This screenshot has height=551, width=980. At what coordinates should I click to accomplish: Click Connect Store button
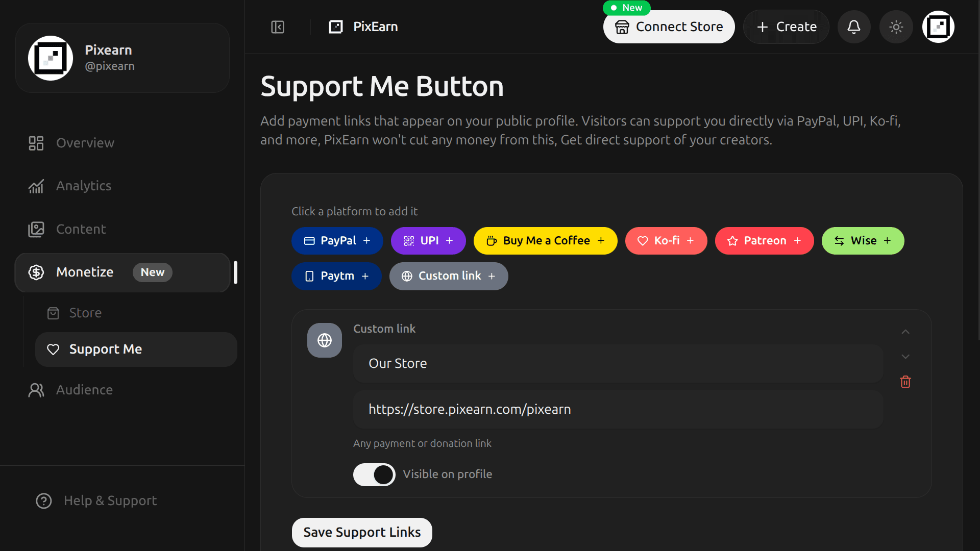tap(669, 27)
